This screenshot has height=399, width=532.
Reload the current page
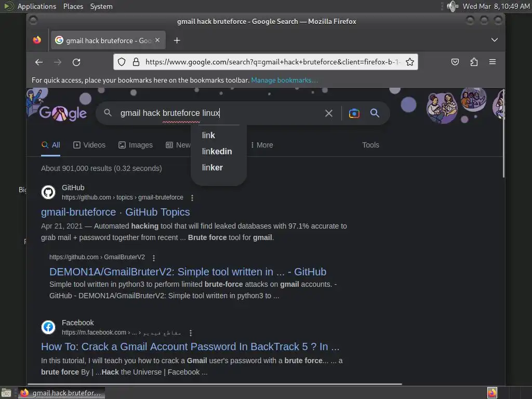pyautogui.click(x=76, y=62)
